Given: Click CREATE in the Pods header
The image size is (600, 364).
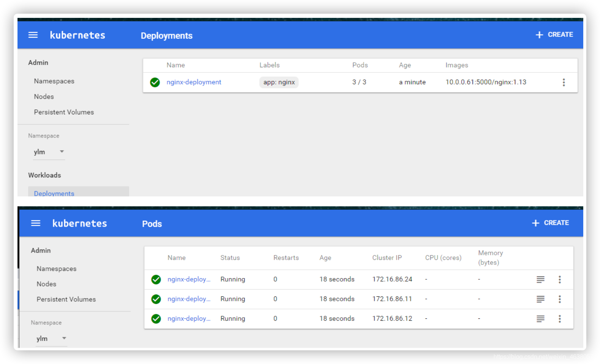Looking at the screenshot, I should point(556,223).
